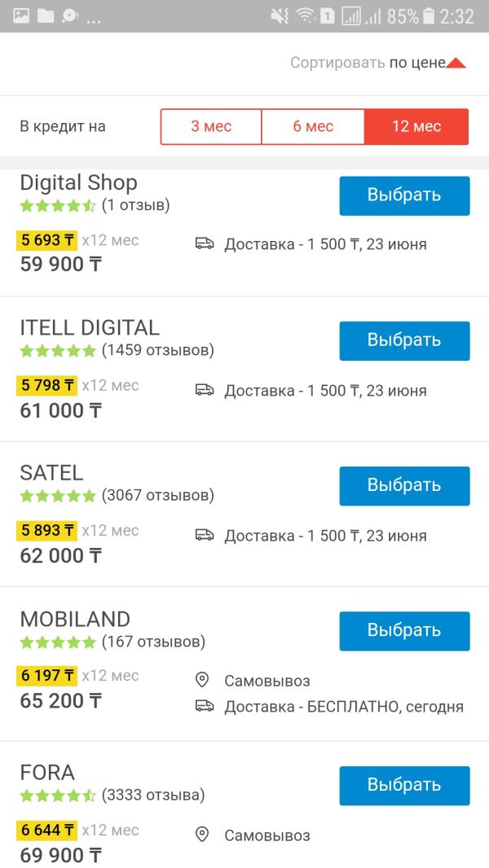Tap the 5 693 ₸ monthly payment badge

tap(46, 240)
